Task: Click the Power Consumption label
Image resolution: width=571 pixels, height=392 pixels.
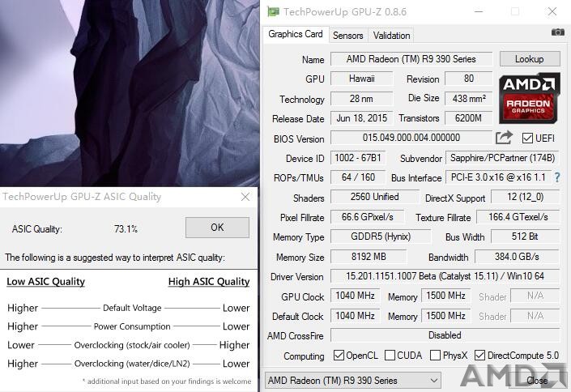Action: [132, 326]
